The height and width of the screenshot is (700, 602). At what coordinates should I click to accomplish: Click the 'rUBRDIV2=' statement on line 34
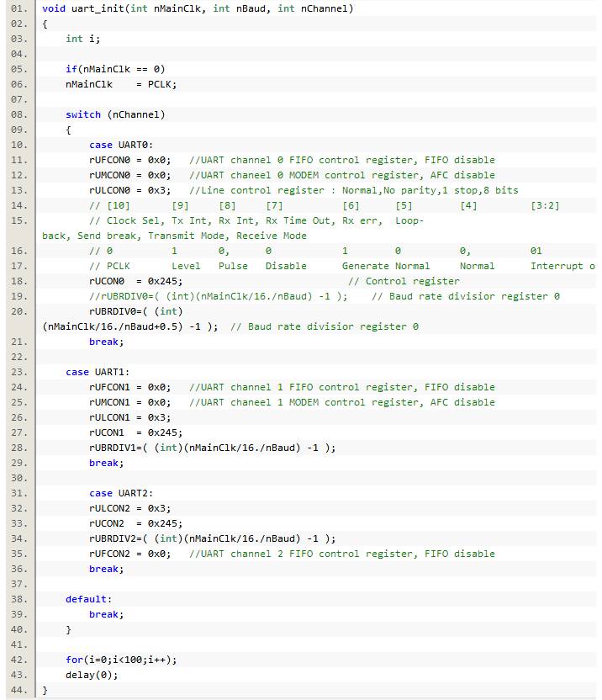tap(213, 540)
